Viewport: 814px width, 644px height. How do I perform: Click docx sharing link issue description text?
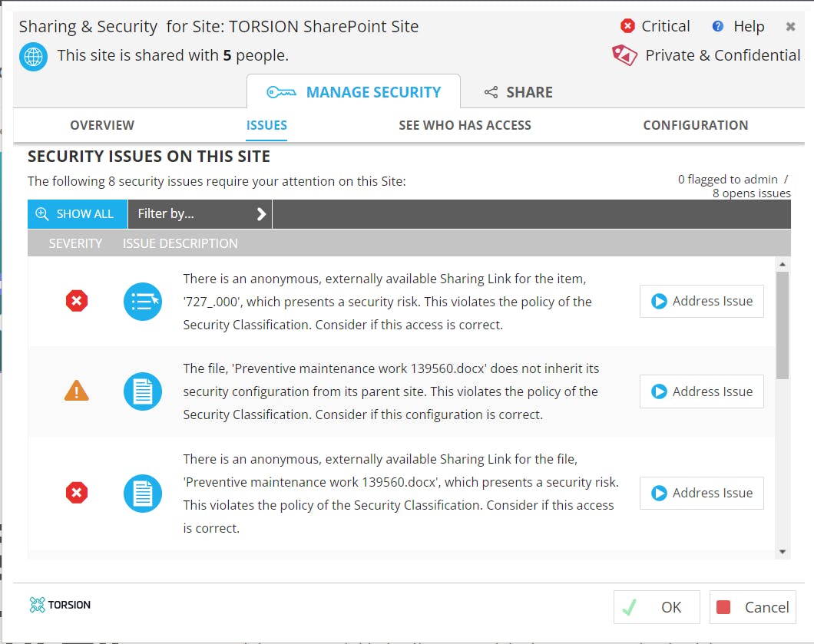(401, 494)
